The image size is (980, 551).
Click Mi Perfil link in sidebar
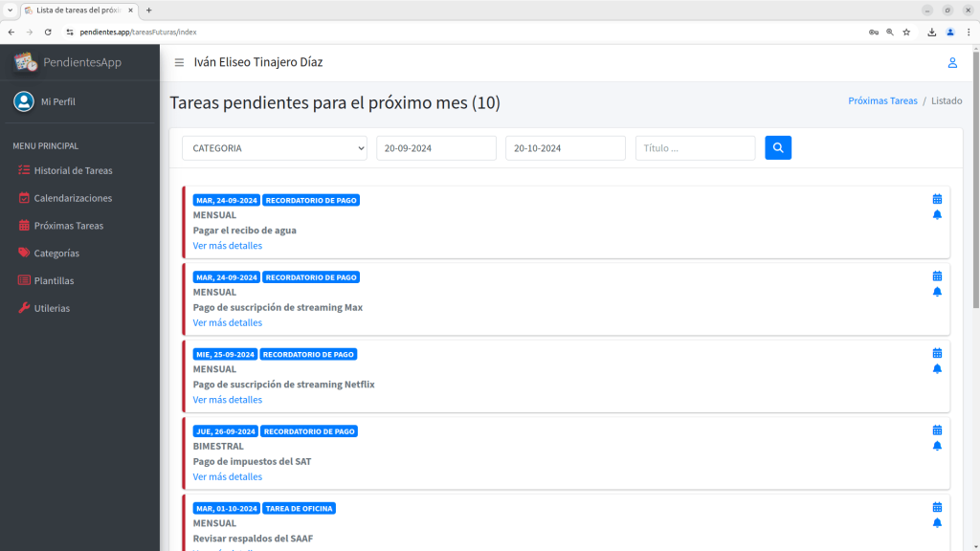pyautogui.click(x=58, y=101)
